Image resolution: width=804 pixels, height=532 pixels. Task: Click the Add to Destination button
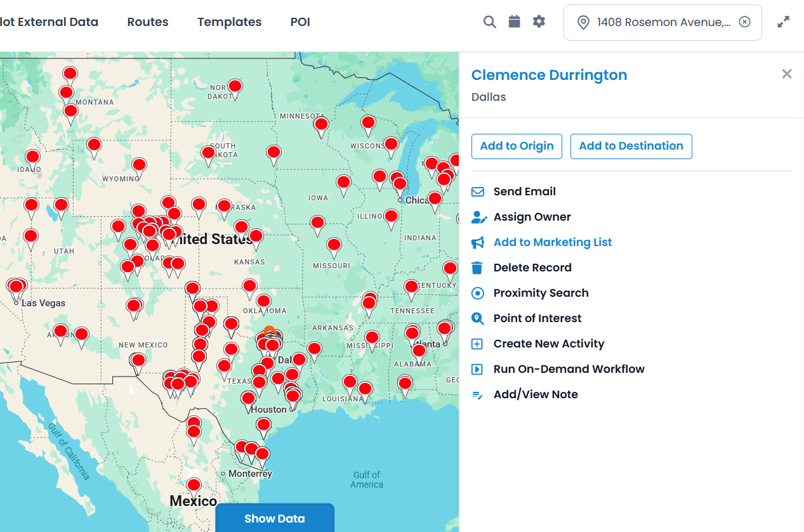(x=631, y=146)
